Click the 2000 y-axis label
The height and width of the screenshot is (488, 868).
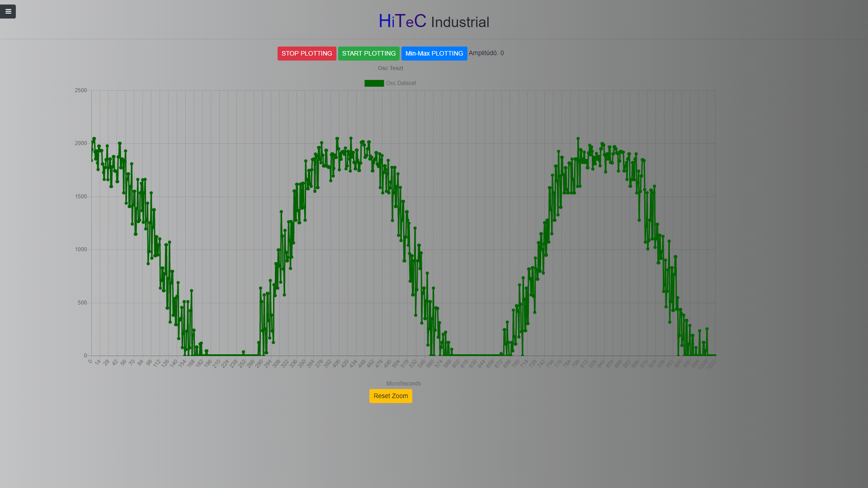pos(81,143)
